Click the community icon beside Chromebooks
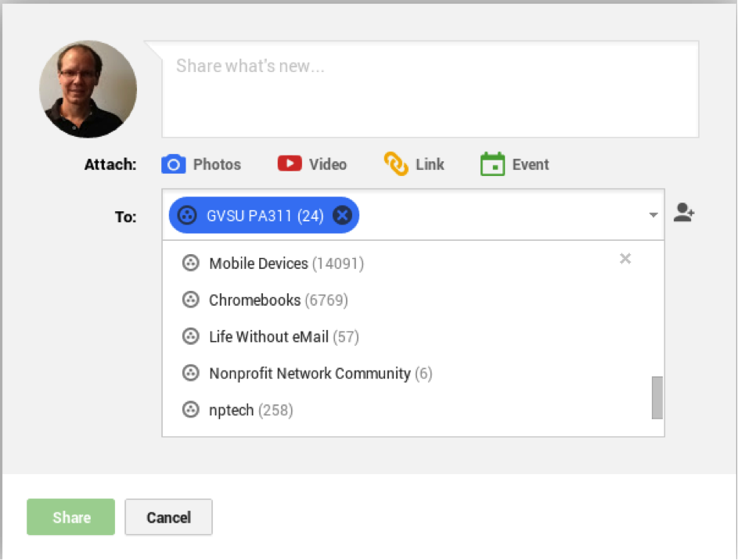 click(x=190, y=300)
